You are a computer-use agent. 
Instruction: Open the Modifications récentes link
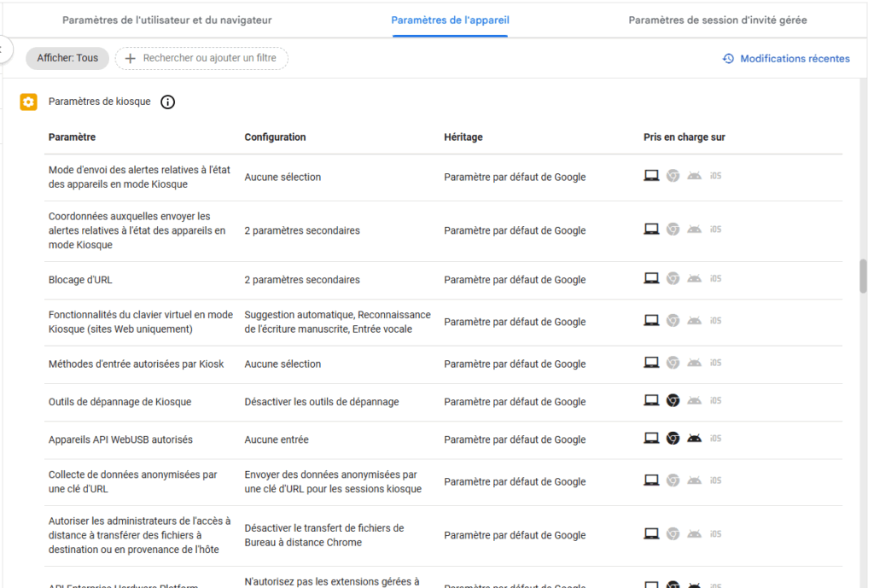[795, 59]
